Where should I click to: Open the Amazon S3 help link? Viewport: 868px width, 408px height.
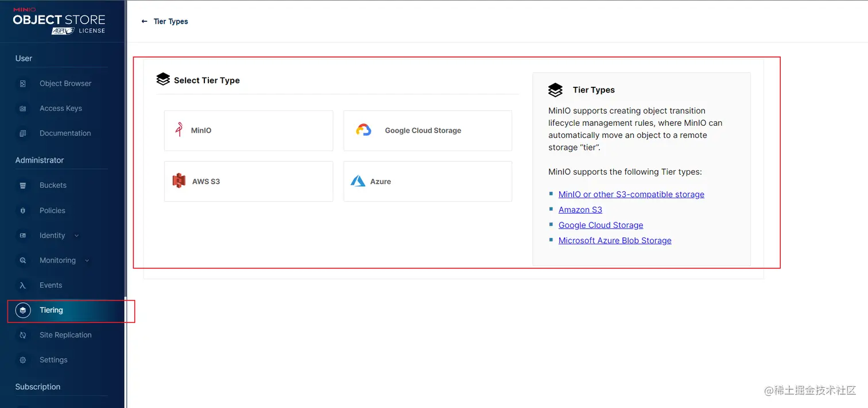580,210
